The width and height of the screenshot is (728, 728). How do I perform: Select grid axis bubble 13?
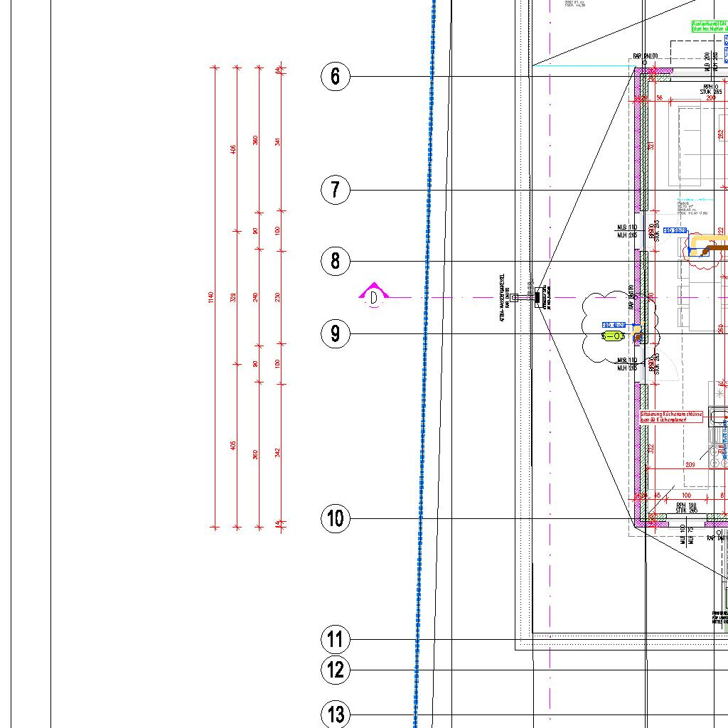336,714
